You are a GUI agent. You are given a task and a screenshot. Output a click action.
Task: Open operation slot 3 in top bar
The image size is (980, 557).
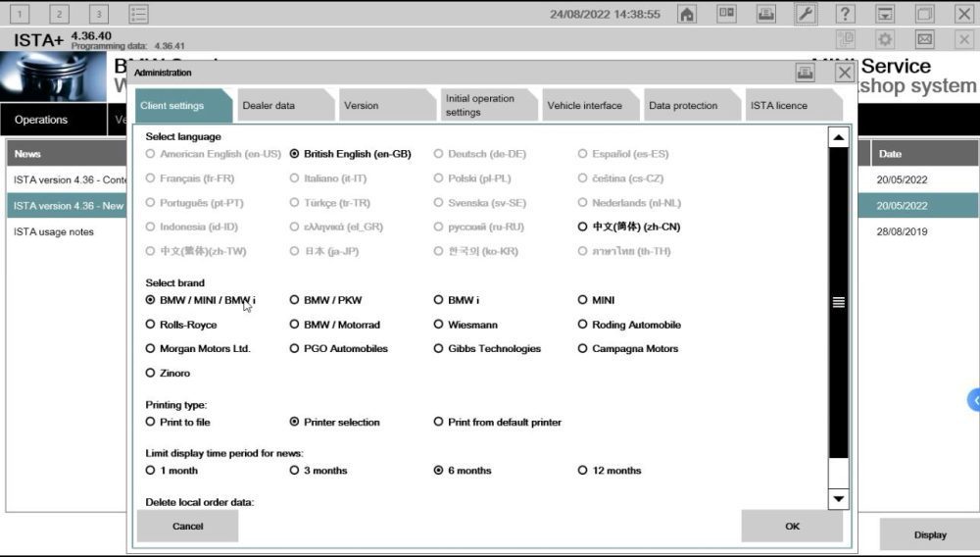click(98, 14)
